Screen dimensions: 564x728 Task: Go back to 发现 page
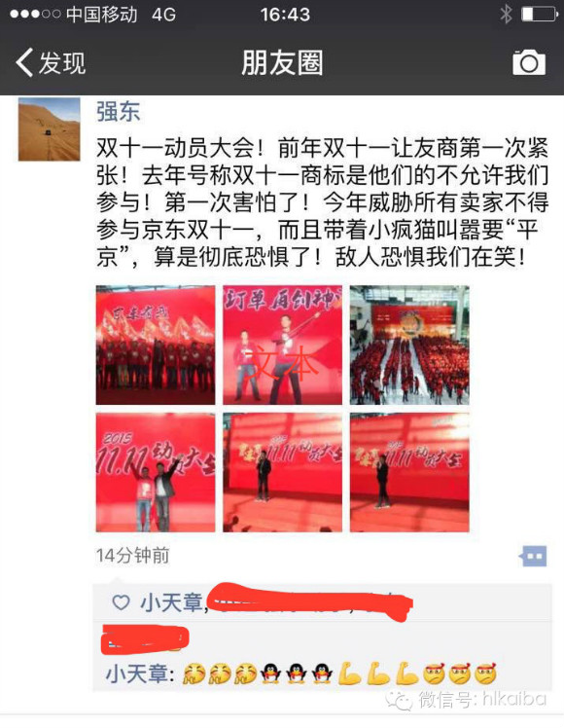click(51, 62)
